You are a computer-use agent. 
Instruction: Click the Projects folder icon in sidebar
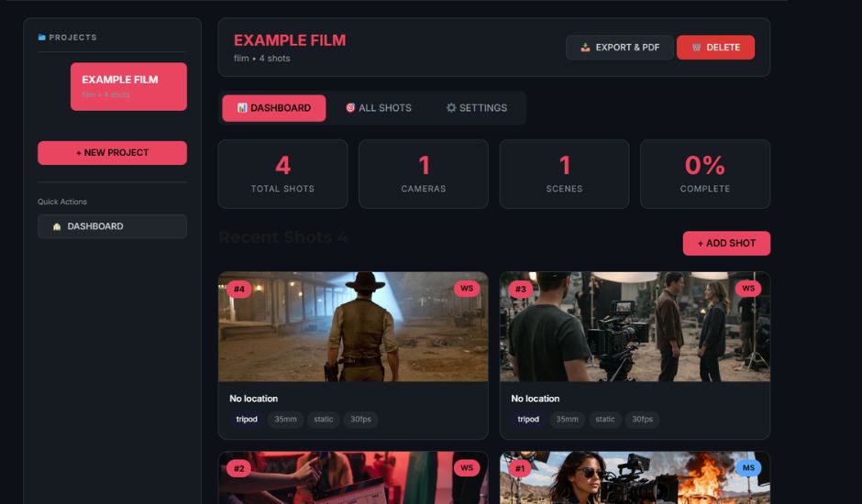coord(42,38)
